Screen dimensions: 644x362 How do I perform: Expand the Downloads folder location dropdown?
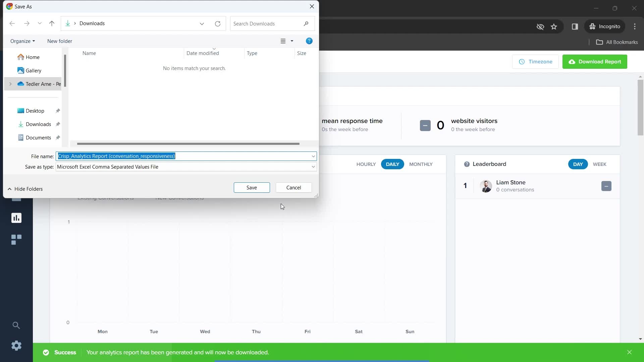click(202, 23)
